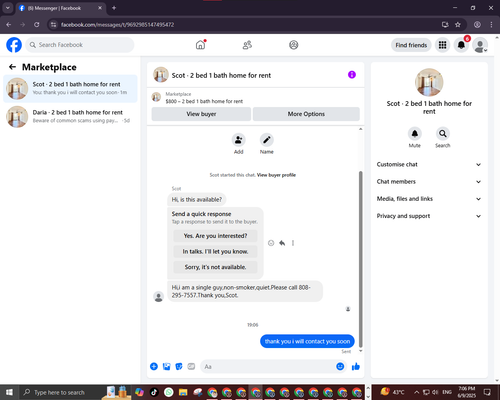Expand Customise chat section
Screen dimensions: 500x400
pos(429,164)
